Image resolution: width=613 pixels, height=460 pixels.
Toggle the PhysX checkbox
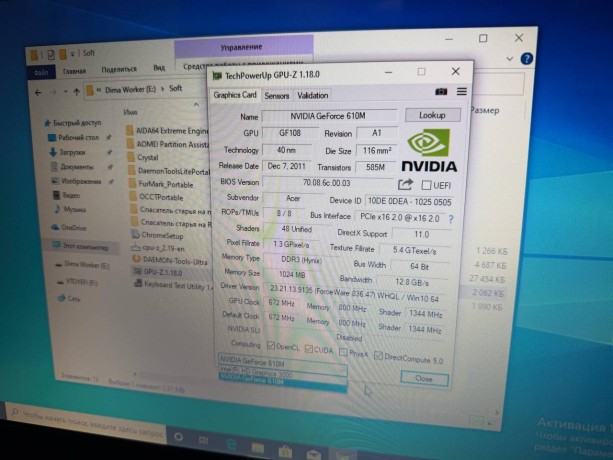pyautogui.click(x=343, y=352)
